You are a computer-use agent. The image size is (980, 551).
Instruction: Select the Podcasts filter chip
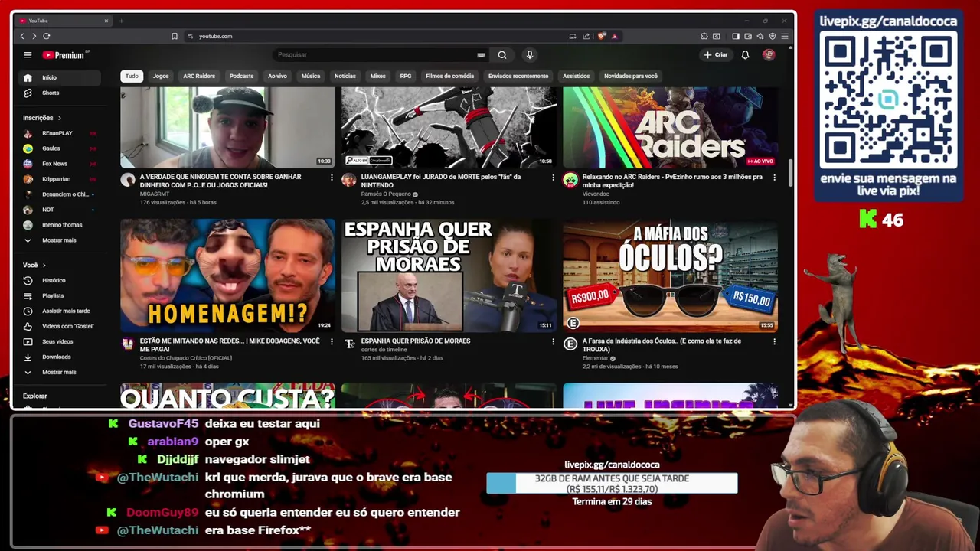click(x=241, y=76)
